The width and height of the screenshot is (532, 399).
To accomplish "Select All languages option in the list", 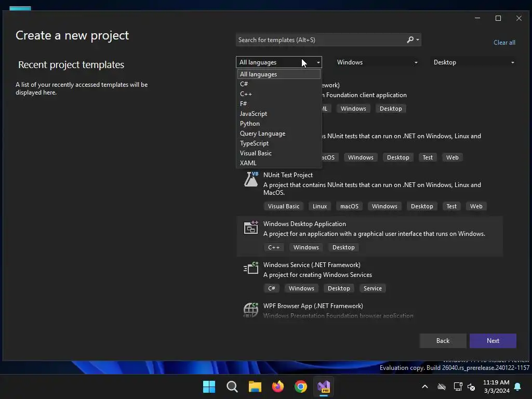I will click(x=279, y=74).
